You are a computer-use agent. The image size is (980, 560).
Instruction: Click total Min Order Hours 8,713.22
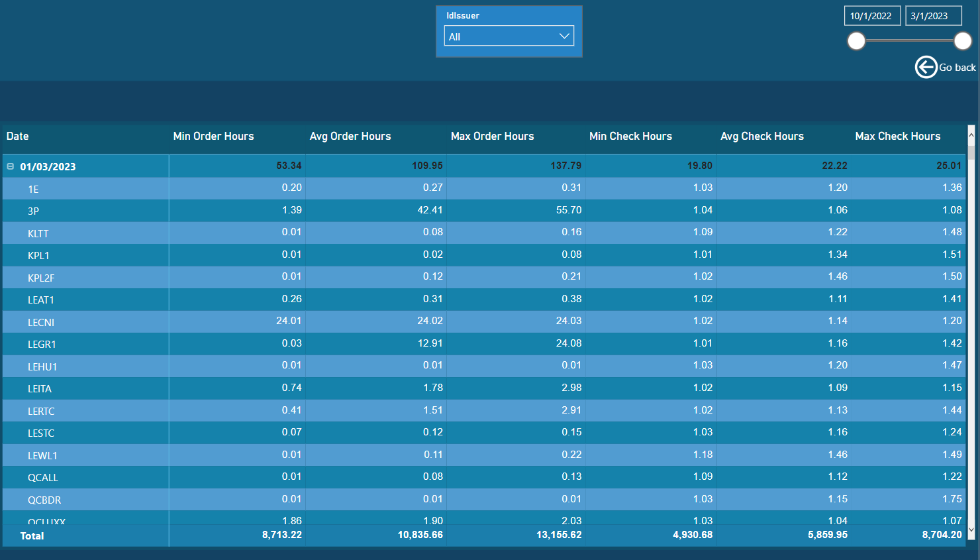[282, 535]
